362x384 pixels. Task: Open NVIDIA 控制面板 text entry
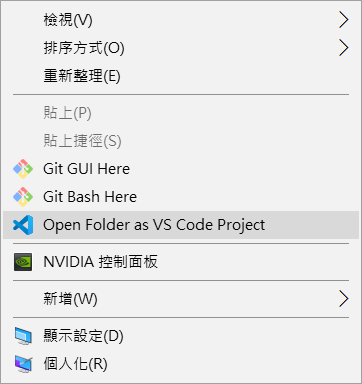(100, 262)
